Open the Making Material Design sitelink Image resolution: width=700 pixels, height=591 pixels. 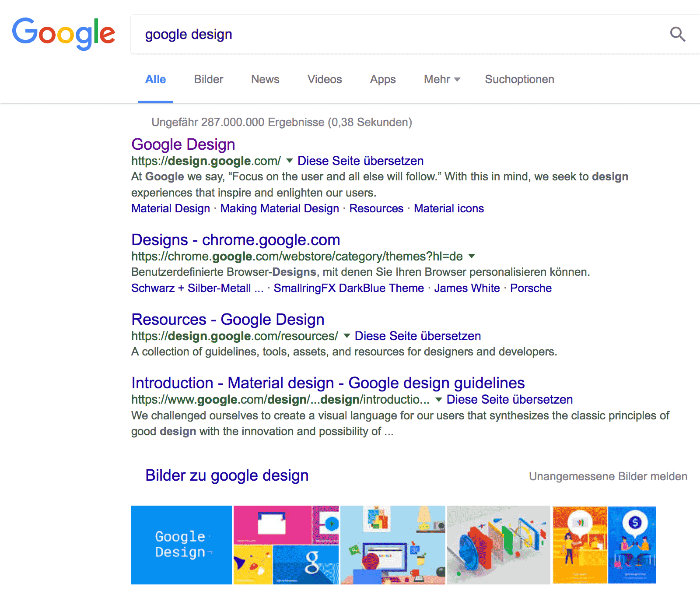point(280,208)
